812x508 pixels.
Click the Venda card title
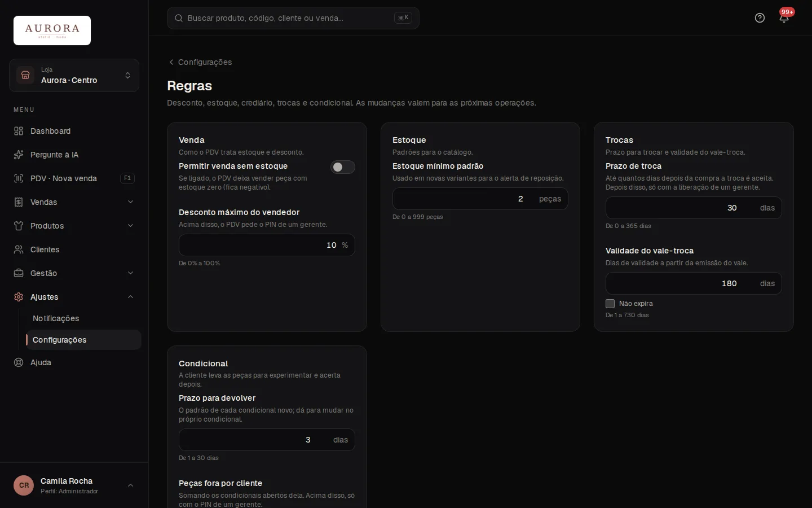pos(192,140)
